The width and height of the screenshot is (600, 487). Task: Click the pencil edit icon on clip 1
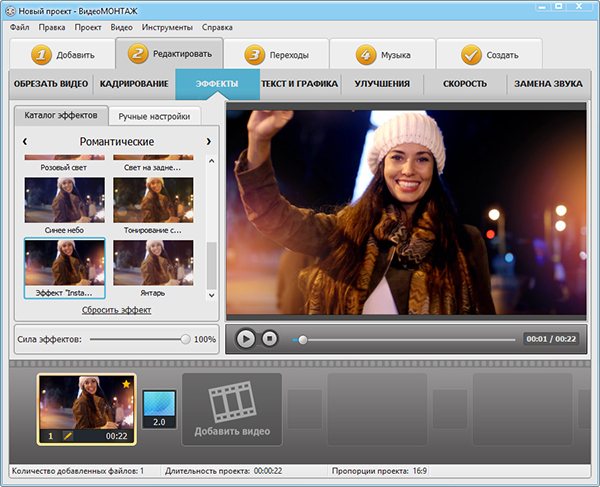click(x=68, y=435)
